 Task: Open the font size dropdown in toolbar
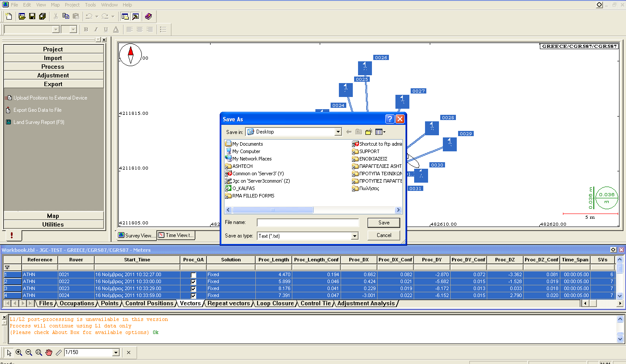tap(73, 30)
